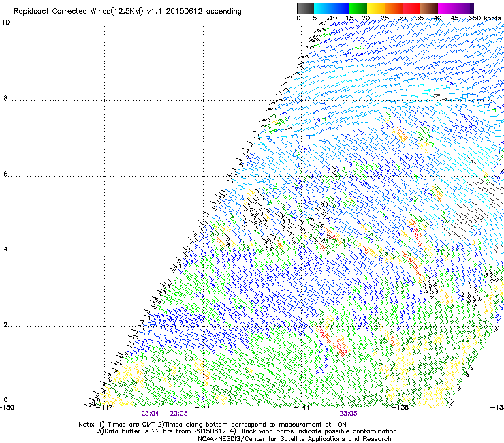Viewport: 504px width, 443px height.
Task: Select the brown 35-40 knots legend swatch
Action: coord(429,8)
